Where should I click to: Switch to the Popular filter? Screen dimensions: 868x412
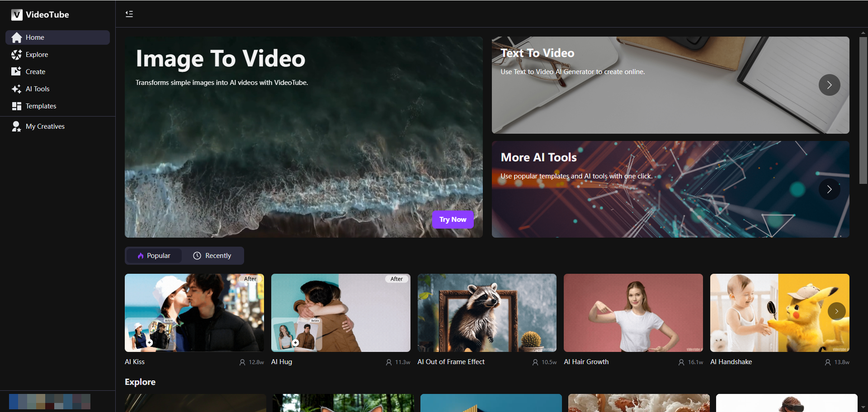pyautogui.click(x=153, y=255)
